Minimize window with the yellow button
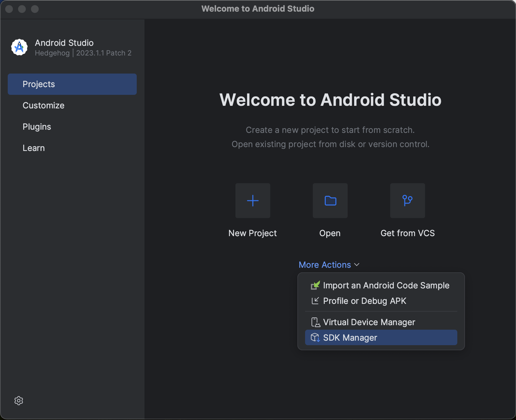This screenshot has height=420, width=516. (22, 9)
